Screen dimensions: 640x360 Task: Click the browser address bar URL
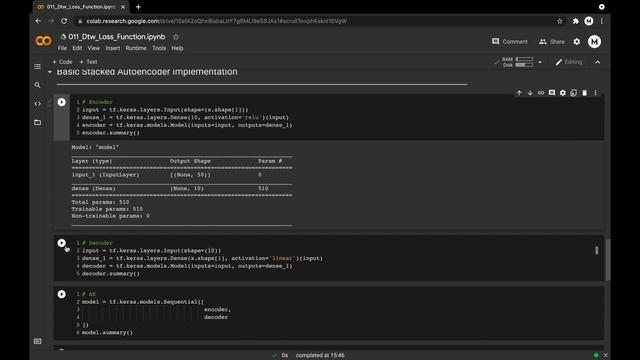pos(216,21)
